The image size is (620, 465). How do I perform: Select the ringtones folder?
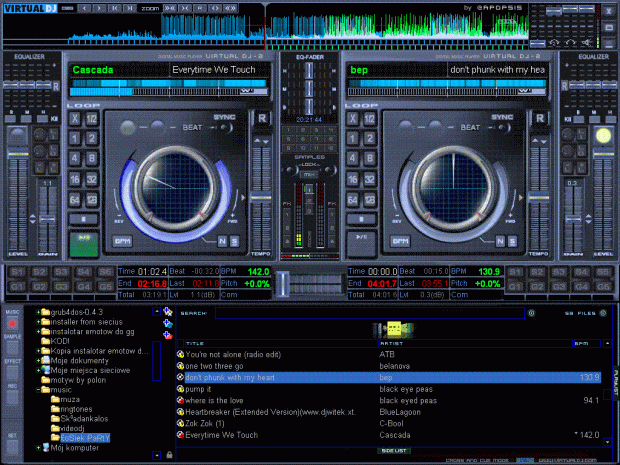[76, 409]
